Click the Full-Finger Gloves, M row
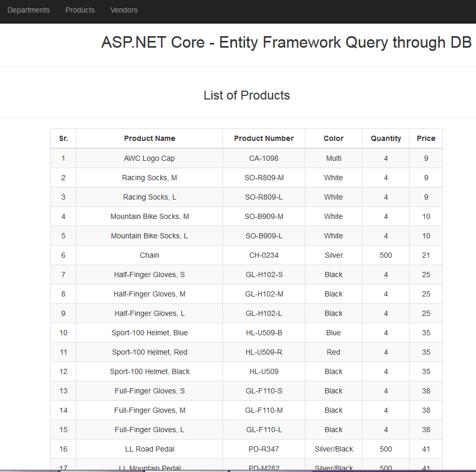This screenshot has height=472, width=476. point(149,410)
